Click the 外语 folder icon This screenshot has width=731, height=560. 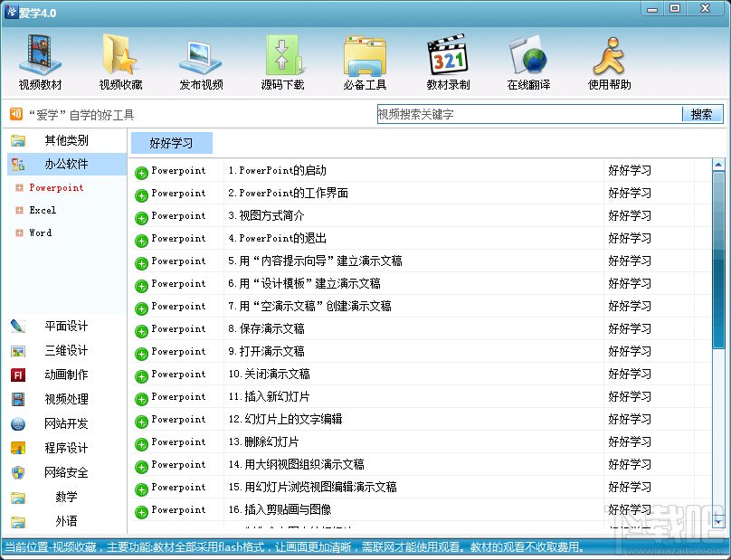pos(18,522)
